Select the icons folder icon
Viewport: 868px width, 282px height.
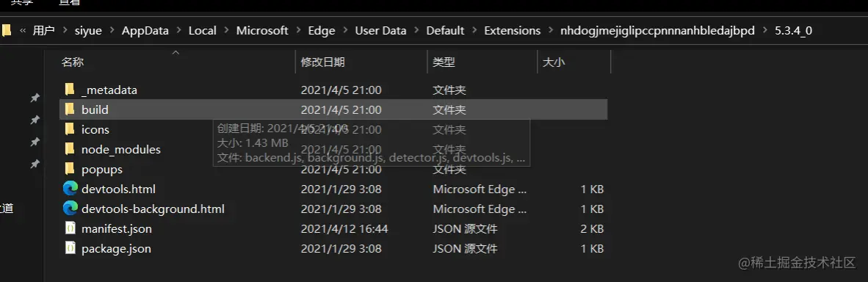[69, 130]
